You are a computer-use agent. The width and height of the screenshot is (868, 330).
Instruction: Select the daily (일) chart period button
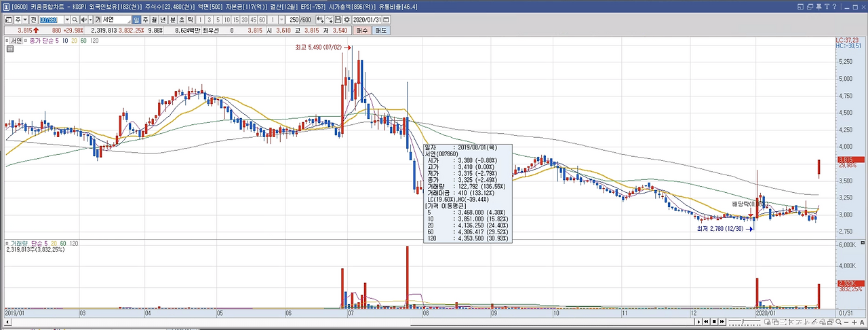136,20
